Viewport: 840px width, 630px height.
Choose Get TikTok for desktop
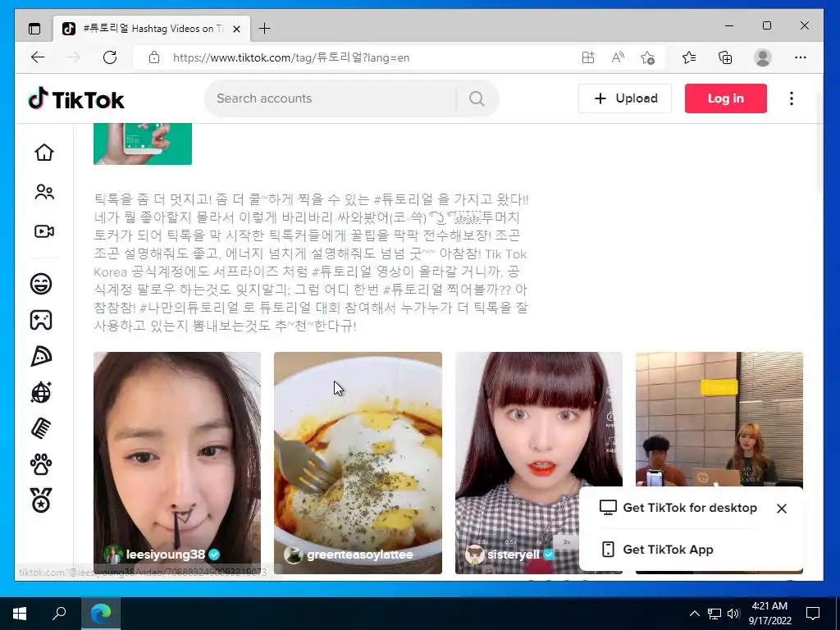pyautogui.click(x=678, y=508)
